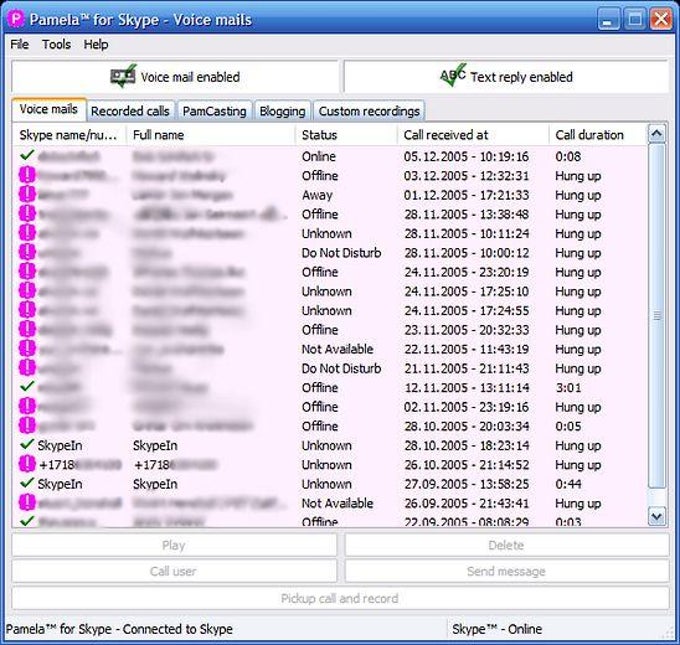This screenshot has width=680, height=645.
Task: Click the Skype Online status bar entry
Action: pos(497,629)
